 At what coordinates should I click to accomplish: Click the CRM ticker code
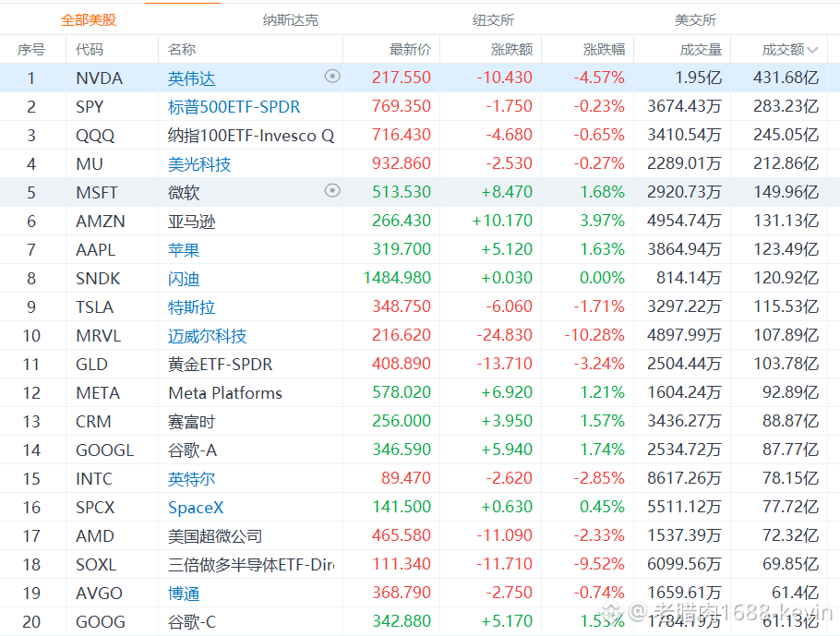93,422
